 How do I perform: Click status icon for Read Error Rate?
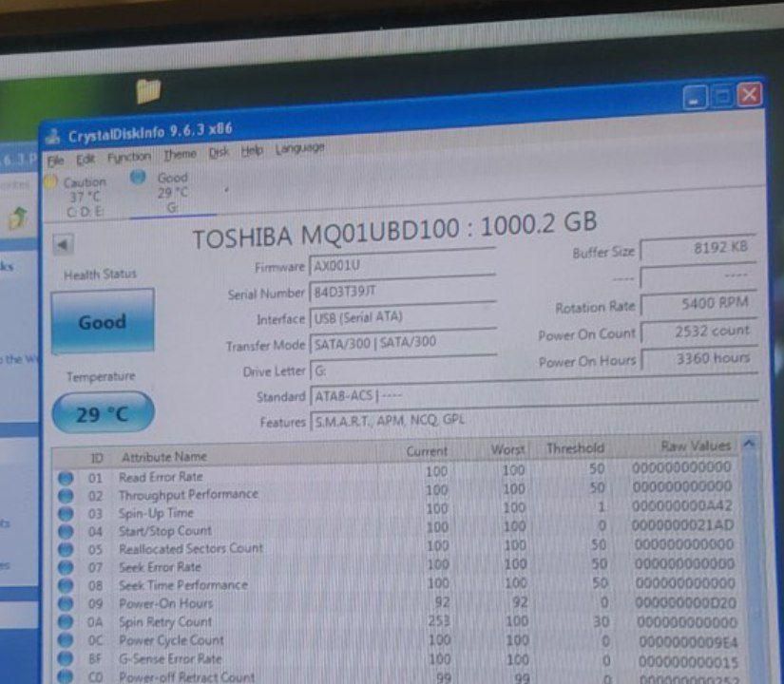(66, 479)
